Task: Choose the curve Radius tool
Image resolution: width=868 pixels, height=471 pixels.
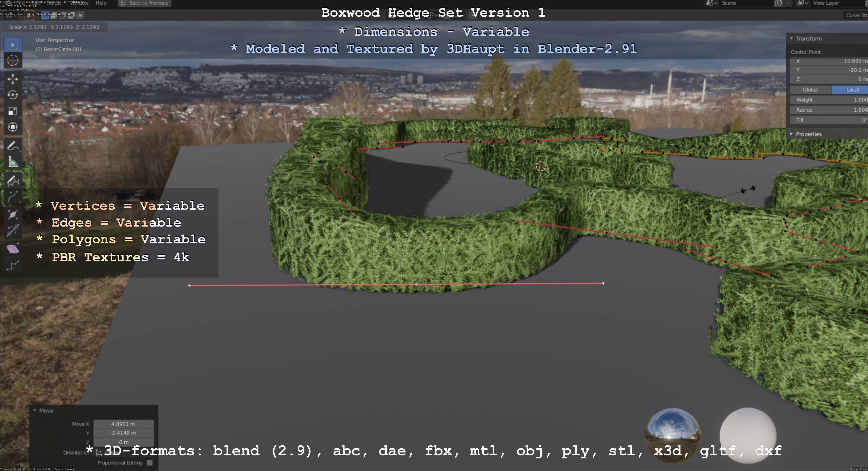Action: pyautogui.click(x=13, y=215)
